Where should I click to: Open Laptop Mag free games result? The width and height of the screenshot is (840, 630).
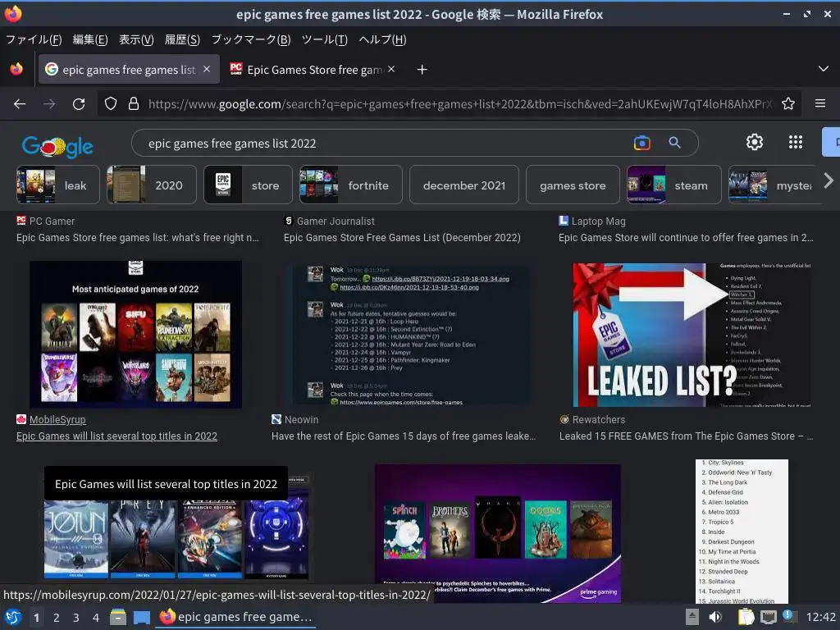[686, 238]
